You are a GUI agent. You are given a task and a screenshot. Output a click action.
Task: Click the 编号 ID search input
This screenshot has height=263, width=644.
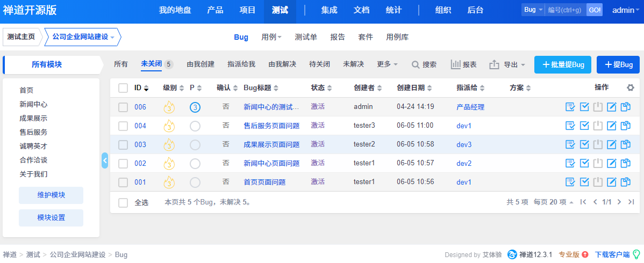[x=566, y=10]
